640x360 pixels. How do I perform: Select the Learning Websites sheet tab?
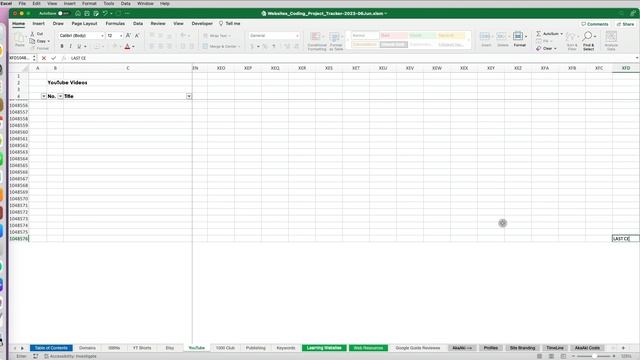tap(324, 348)
